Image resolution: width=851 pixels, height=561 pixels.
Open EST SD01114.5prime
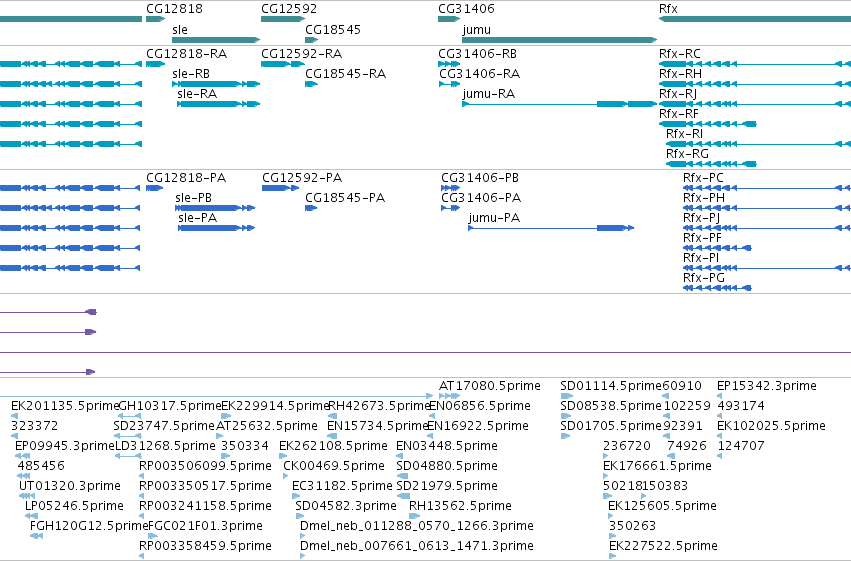pos(611,386)
